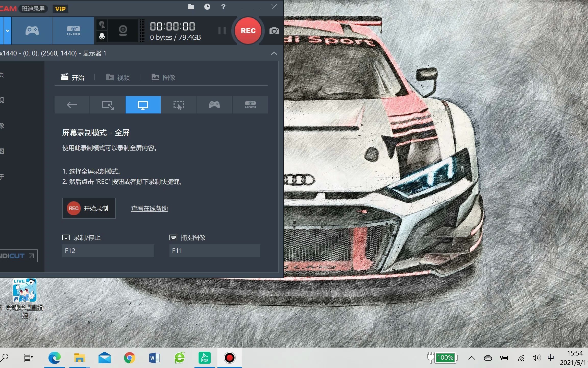
Task: Click the big red REC button
Action: [x=248, y=31]
